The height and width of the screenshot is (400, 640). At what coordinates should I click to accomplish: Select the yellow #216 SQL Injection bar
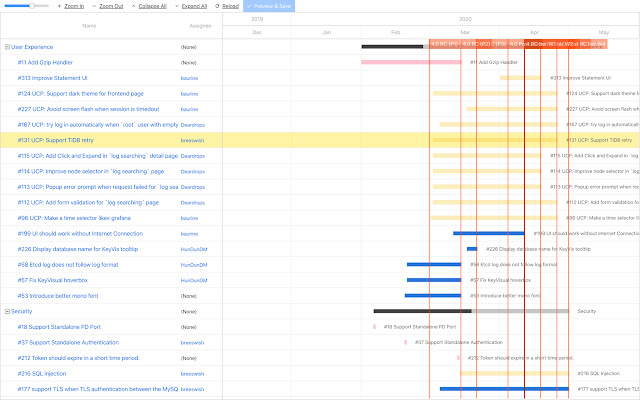pos(514,373)
